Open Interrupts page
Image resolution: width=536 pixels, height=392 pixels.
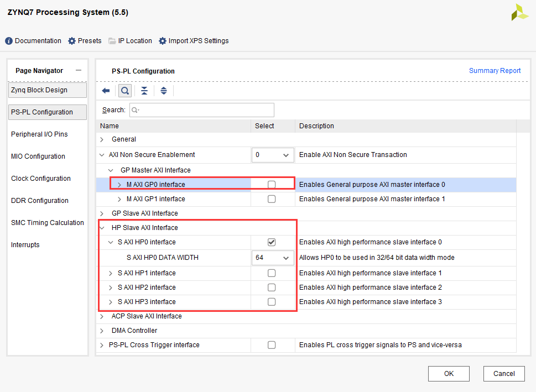(x=25, y=245)
